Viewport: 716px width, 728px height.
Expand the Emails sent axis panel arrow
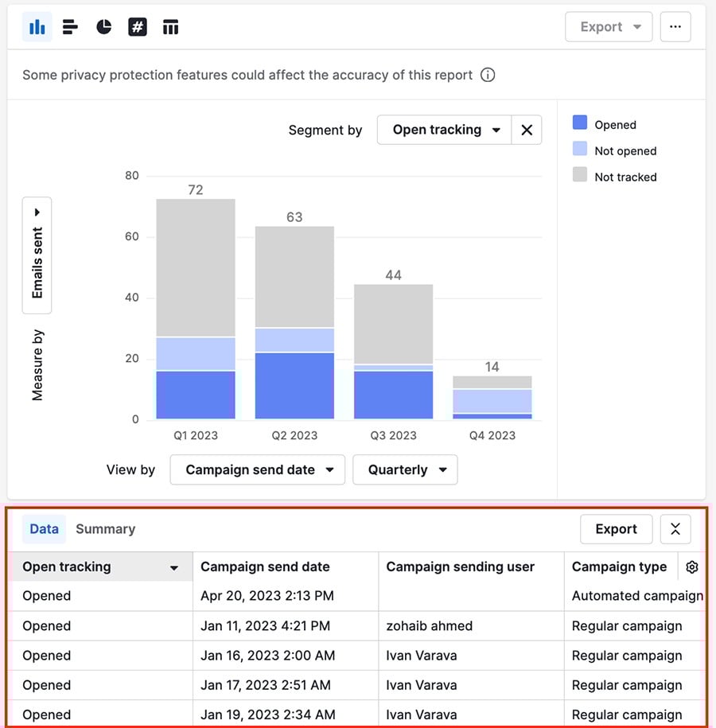(37, 212)
